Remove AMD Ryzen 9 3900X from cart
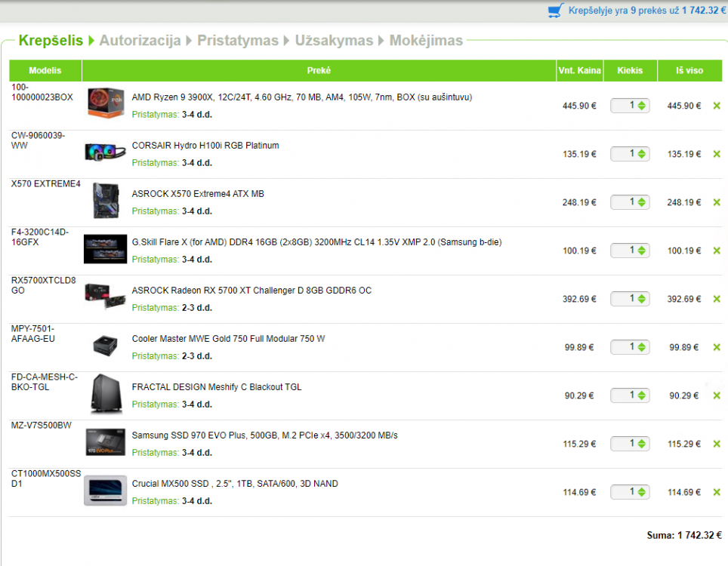728x566 pixels. pos(717,106)
